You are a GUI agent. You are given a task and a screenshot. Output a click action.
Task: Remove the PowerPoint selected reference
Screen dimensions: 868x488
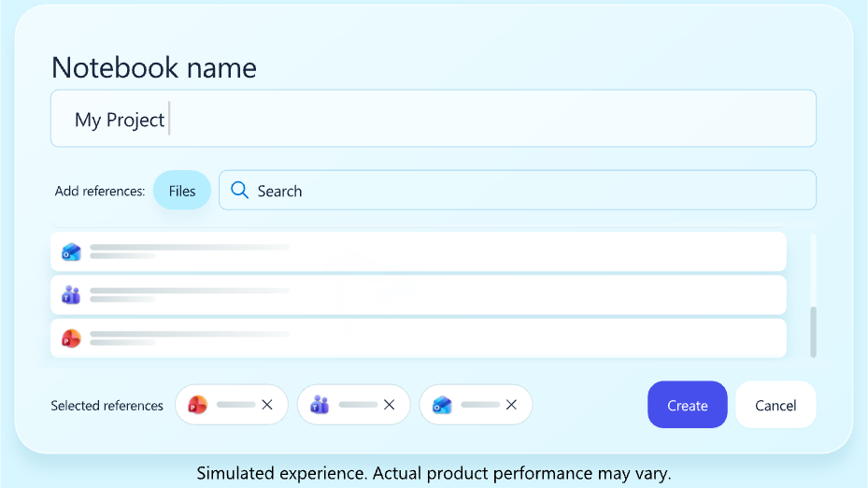(267, 405)
